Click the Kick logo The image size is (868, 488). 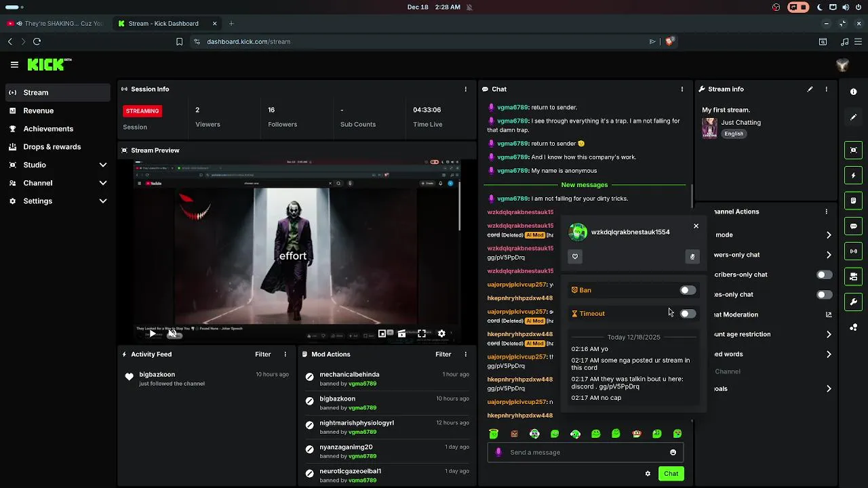(50, 64)
